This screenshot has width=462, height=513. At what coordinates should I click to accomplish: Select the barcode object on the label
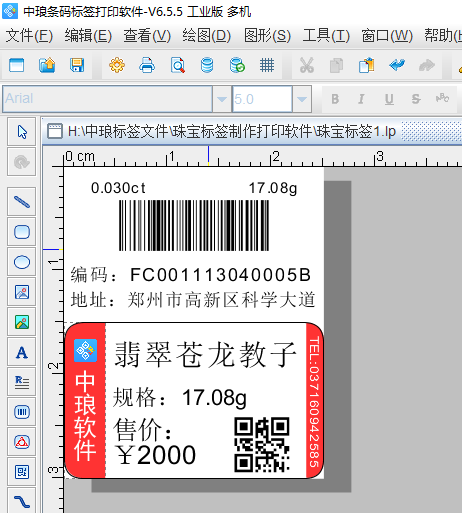[x=194, y=225]
